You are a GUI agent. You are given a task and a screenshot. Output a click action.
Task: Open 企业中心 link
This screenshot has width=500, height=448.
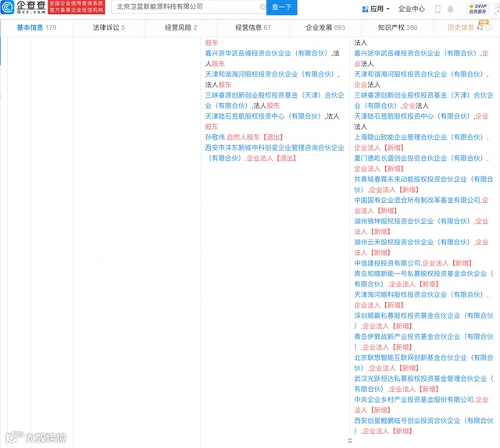coord(412,9)
